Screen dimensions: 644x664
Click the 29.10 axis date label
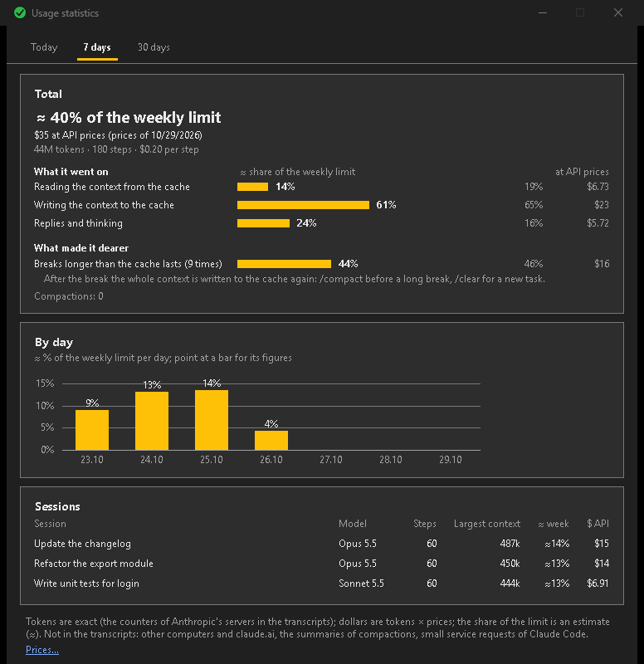(x=450, y=460)
